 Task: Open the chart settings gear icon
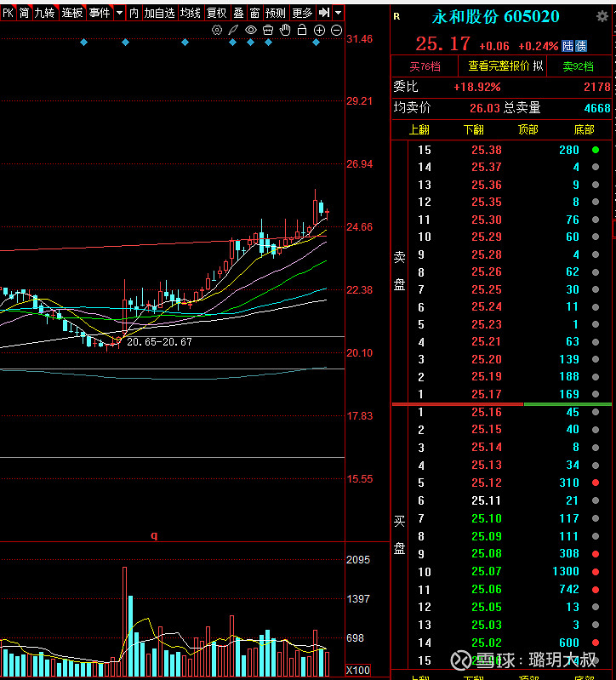(217, 30)
